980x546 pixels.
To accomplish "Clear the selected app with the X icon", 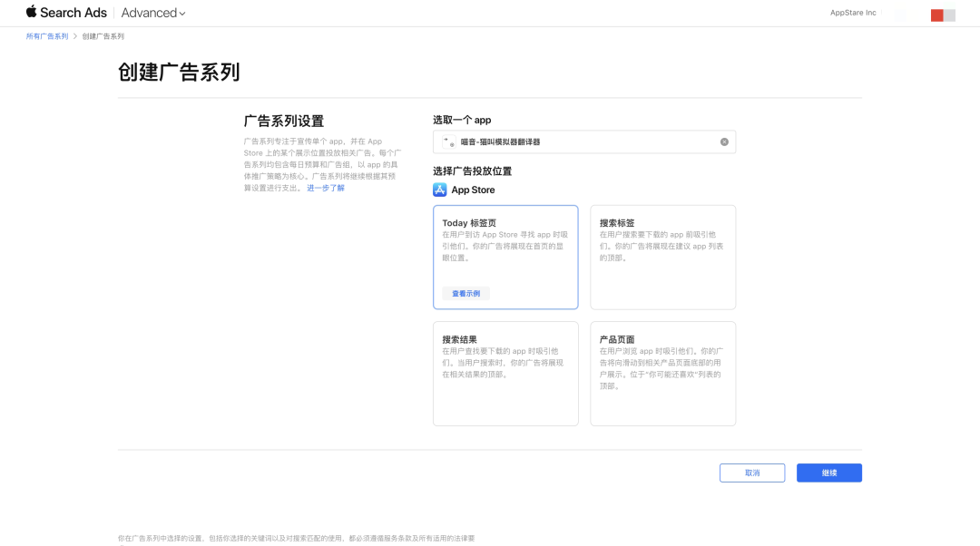I will [724, 141].
